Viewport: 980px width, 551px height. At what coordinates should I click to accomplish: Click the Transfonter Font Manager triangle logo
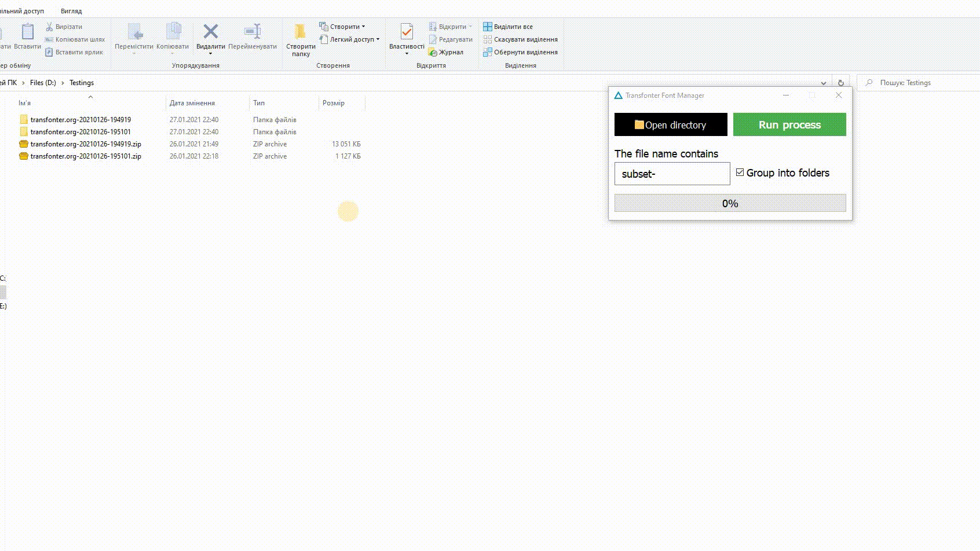click(x=618, y=95)
